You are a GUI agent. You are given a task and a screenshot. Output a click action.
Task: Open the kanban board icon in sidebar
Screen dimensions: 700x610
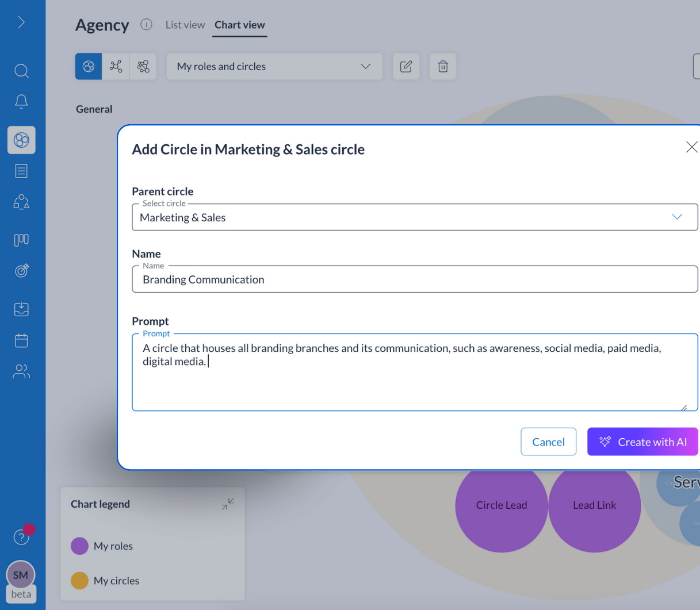click(x=21, y=239)
